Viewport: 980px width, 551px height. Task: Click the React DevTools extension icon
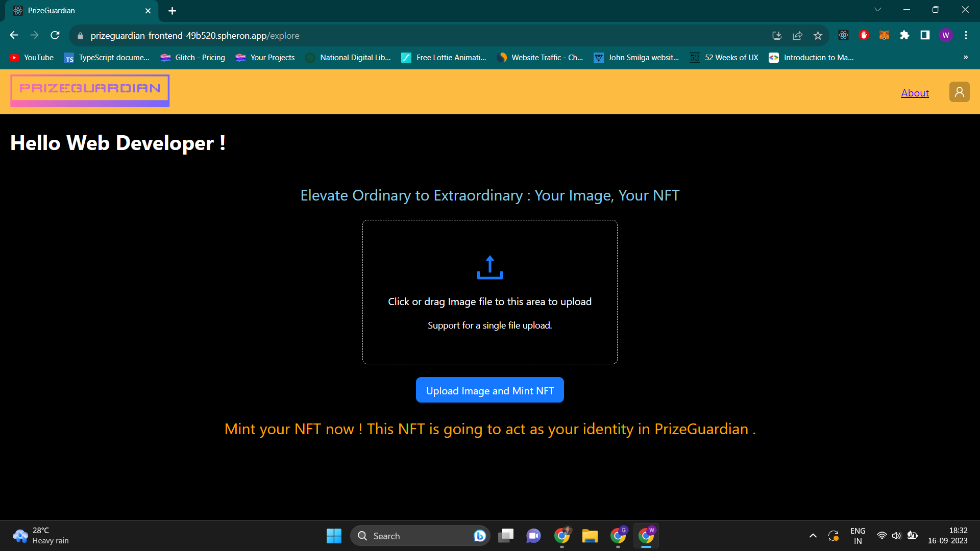843,35
